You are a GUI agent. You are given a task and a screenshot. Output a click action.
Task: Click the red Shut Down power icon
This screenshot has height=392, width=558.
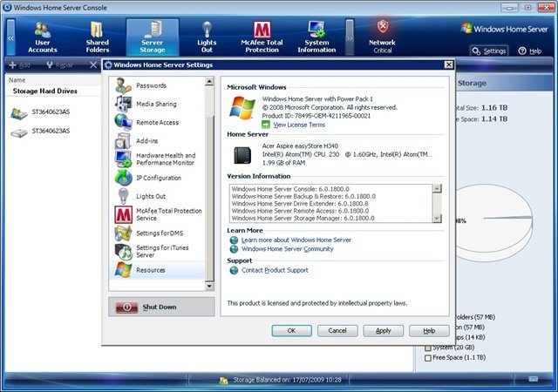coord(126,307)
